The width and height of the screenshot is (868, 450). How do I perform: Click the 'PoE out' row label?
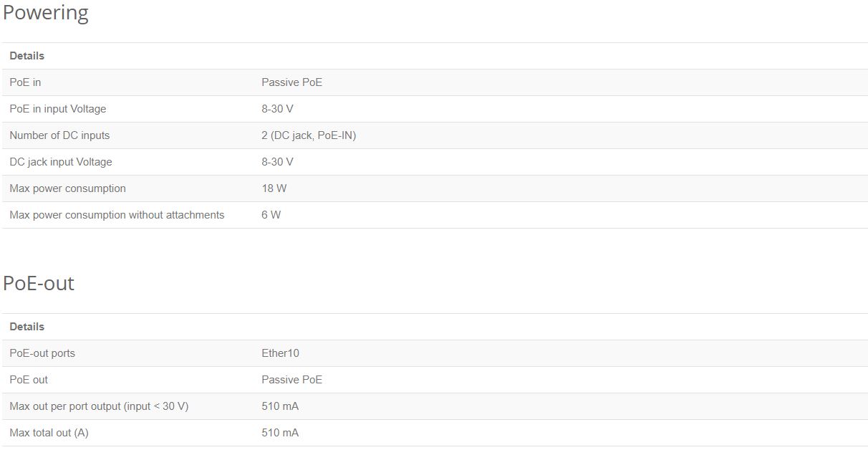coord(29,380)
